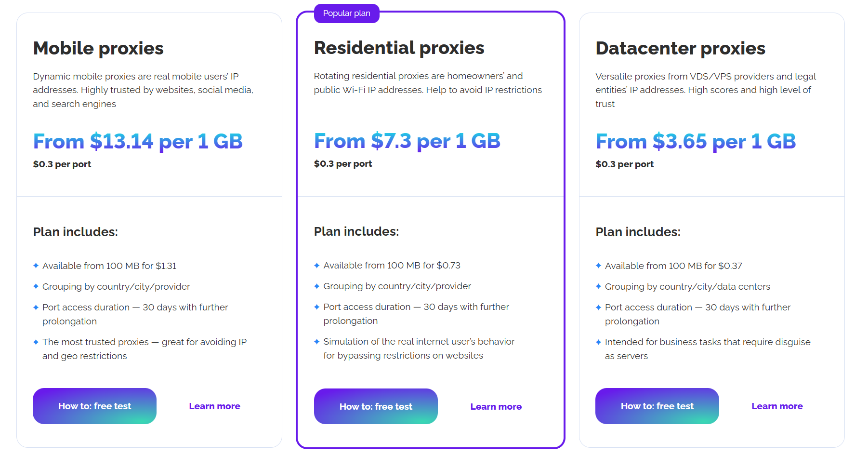Image resolution: width=868 pixels, height=455 pixels.
Task: Select the 'Residential proxies' card heading
Action: pos(399,48)
